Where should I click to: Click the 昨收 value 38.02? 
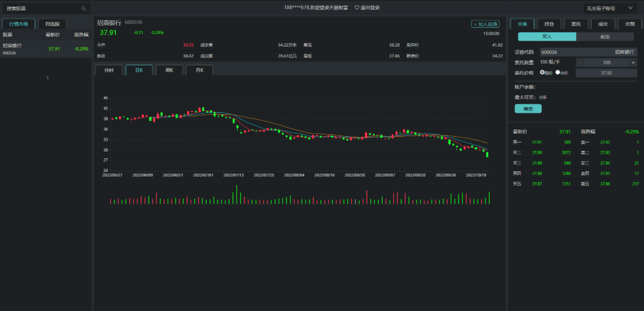pos(188,56)
